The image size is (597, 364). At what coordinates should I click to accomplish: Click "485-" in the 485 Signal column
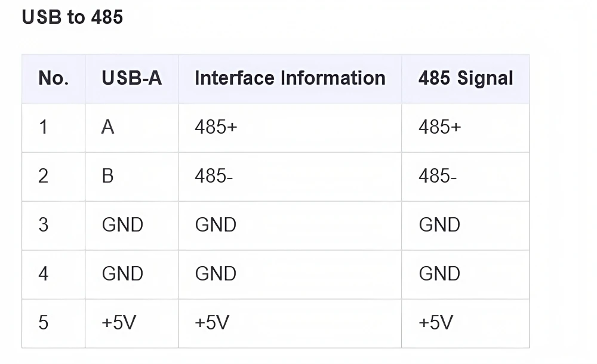pos(438,176)
